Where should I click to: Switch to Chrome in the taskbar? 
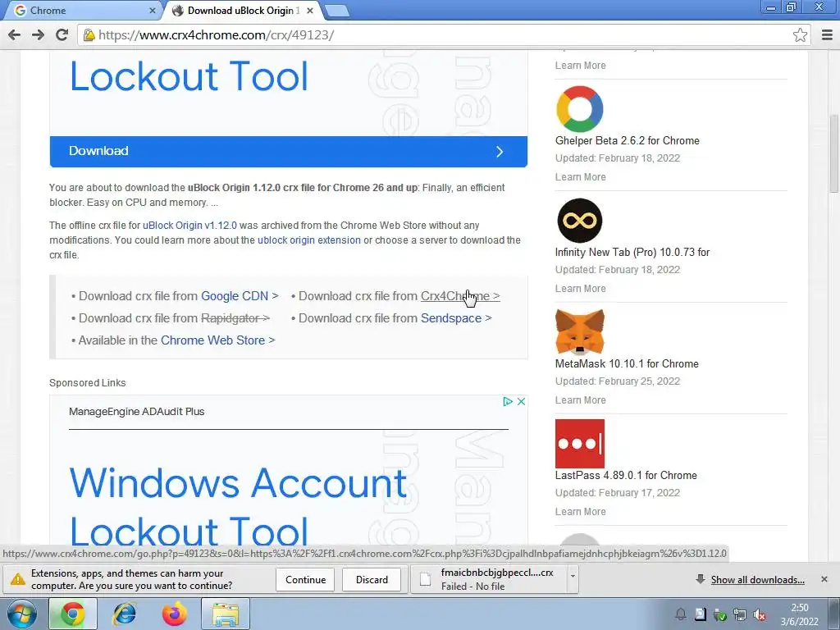tap(73, 614)
